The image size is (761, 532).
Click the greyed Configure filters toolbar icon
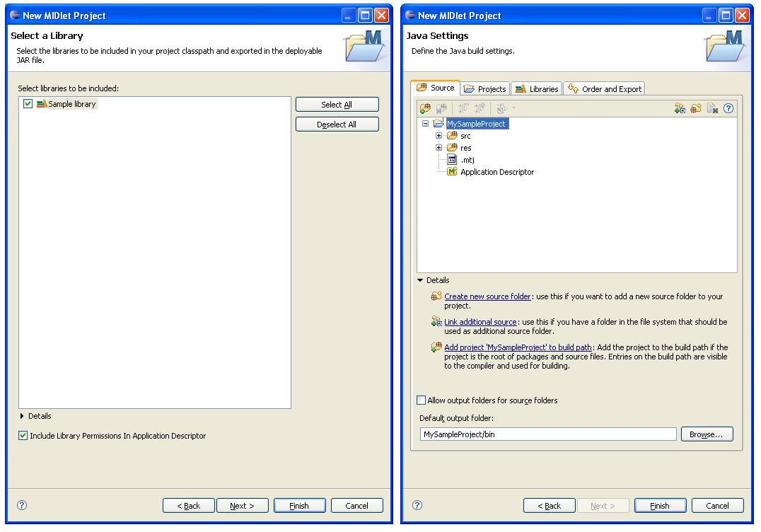point(502,108)
